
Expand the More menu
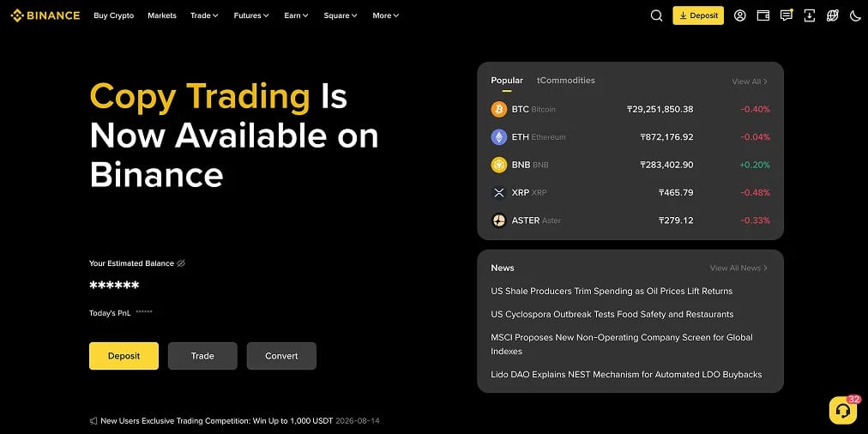(x=386, y=15)
